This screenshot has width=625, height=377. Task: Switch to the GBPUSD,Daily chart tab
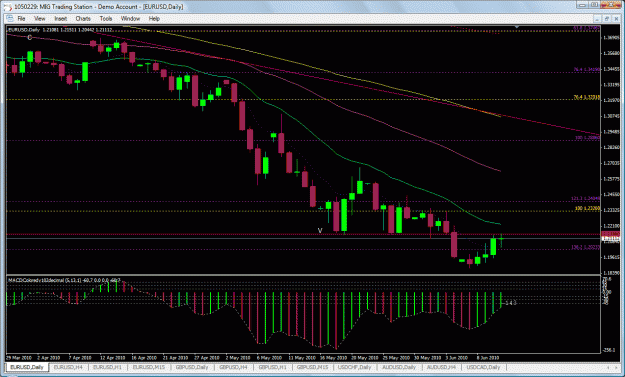[192, 367]
